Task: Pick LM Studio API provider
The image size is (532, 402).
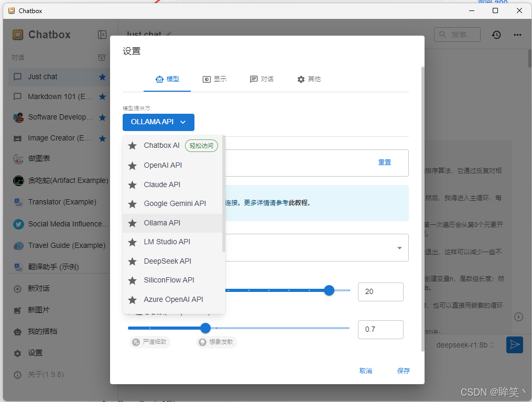Action: tap(172, 242)
